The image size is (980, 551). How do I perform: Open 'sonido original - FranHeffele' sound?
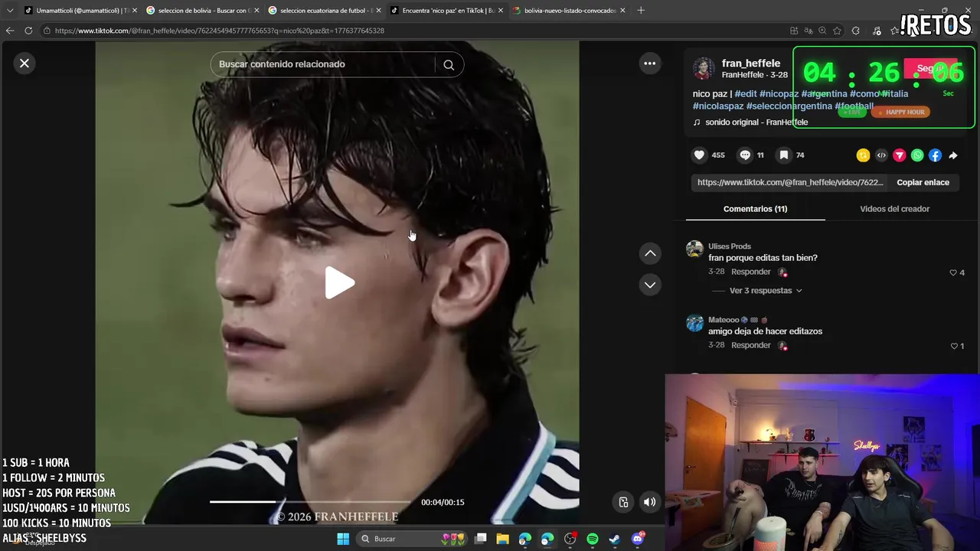tap(756, 122)
